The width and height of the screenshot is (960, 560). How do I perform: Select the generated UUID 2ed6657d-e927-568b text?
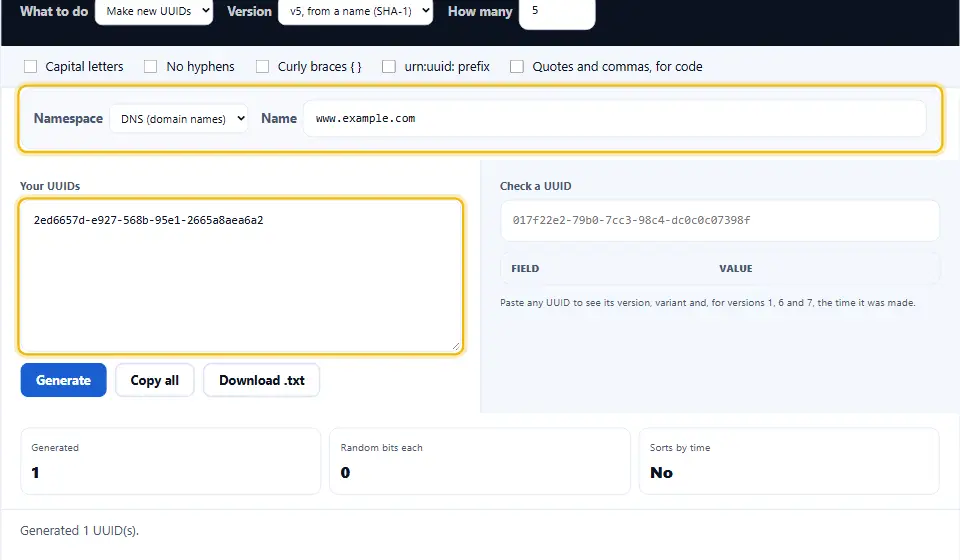(148, 220)
